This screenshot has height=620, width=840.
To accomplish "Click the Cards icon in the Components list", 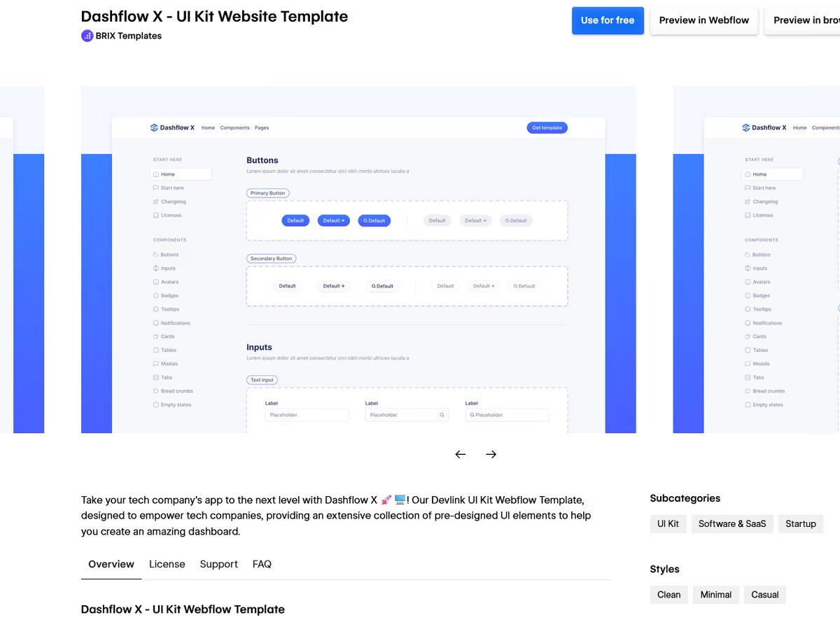I will coord(155,336).
